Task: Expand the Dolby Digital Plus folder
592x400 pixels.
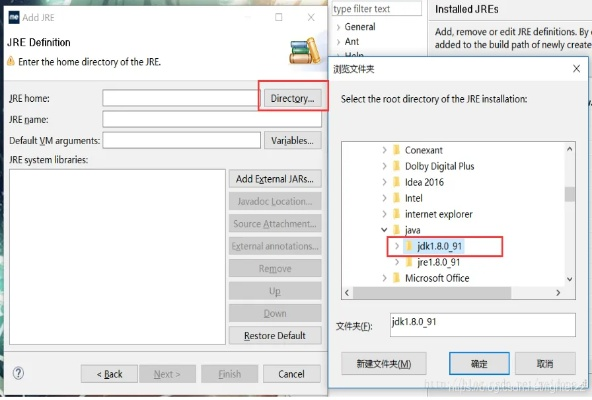Action: pos(384,166)
